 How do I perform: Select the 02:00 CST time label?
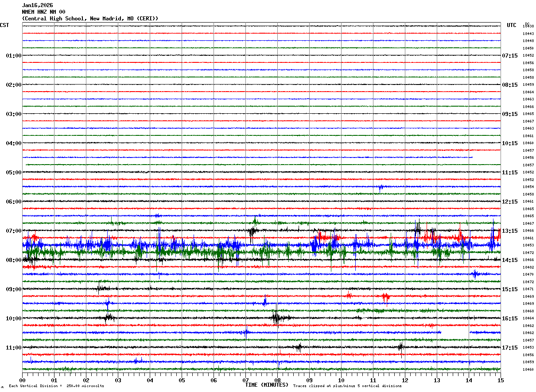click(14, 85)
